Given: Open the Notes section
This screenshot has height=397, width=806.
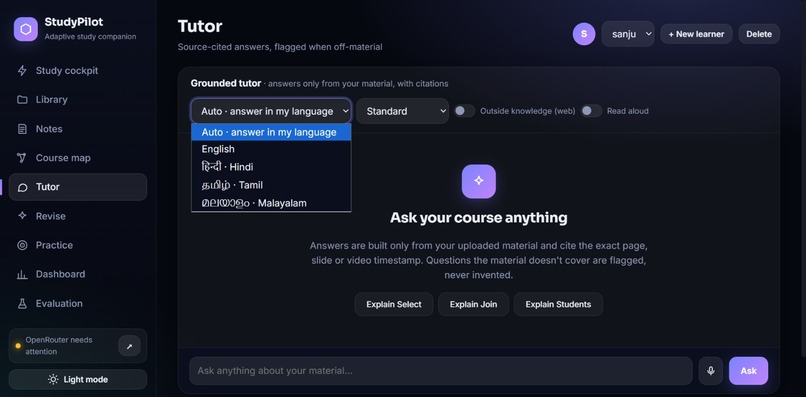Looking at the screenshot, I should click(78, 129).
